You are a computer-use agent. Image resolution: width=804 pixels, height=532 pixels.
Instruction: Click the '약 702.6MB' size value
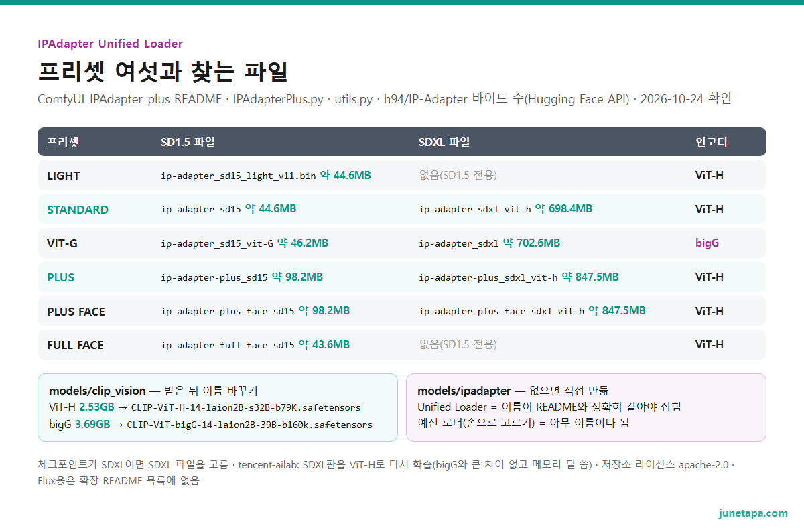click(x=532, y=243)
